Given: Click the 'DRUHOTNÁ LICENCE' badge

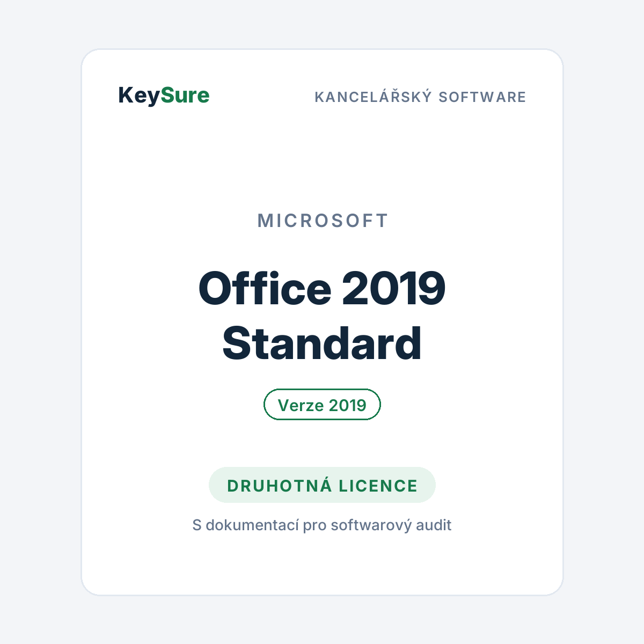Looking at the screenshot, I should (x=322, y=485).
